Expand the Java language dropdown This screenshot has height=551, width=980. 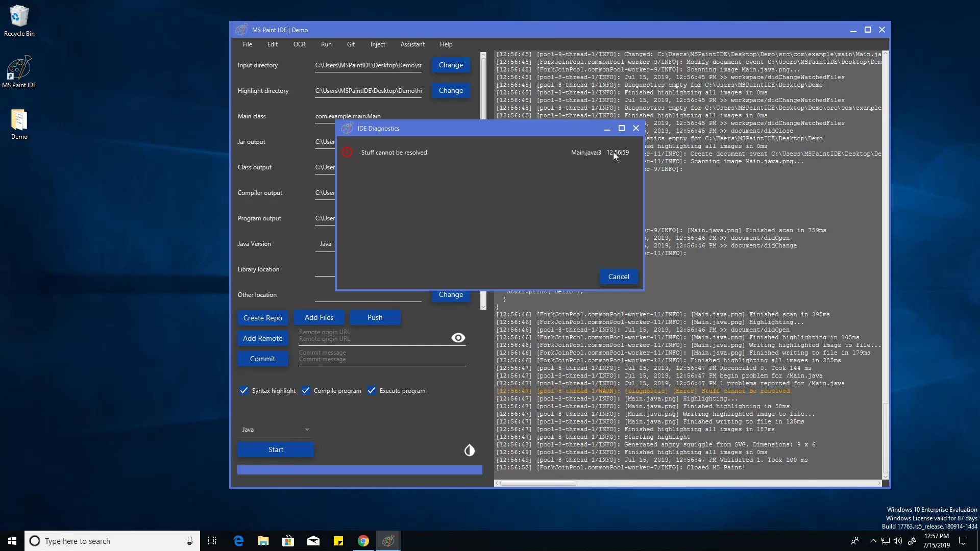[276, 430]
